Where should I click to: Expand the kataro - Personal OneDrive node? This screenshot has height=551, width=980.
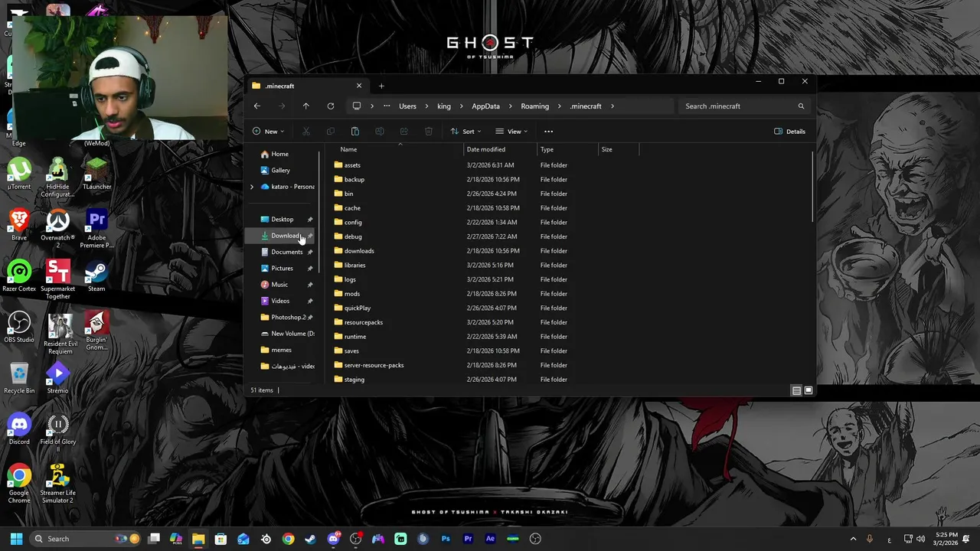pos(252,187)
